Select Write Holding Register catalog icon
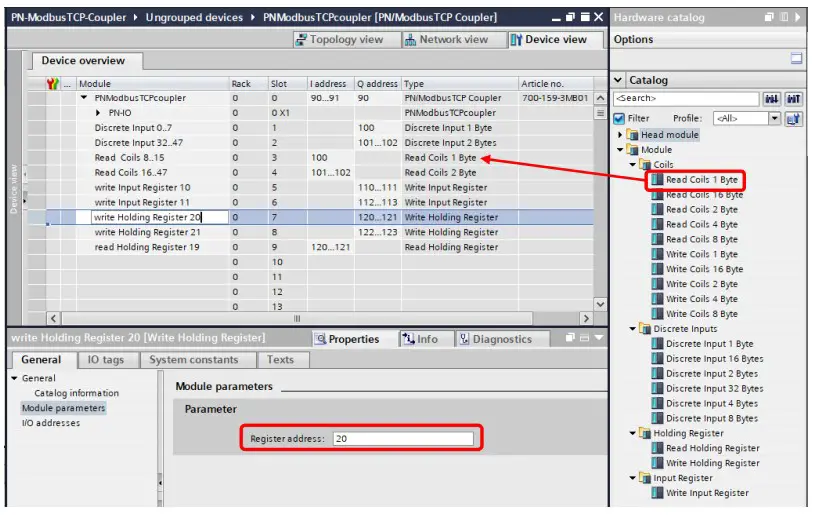 657,463
